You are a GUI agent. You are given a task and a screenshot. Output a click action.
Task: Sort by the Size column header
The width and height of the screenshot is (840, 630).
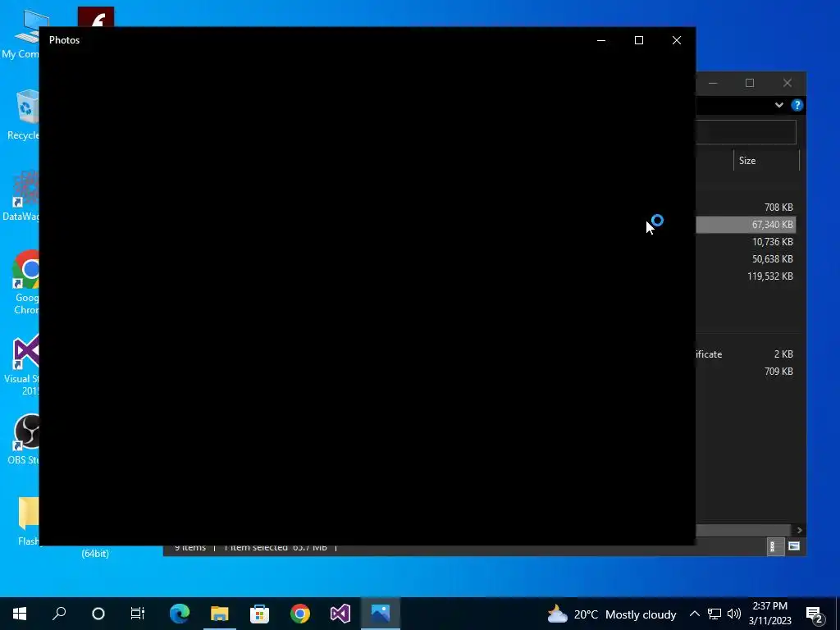click(766, 161)
